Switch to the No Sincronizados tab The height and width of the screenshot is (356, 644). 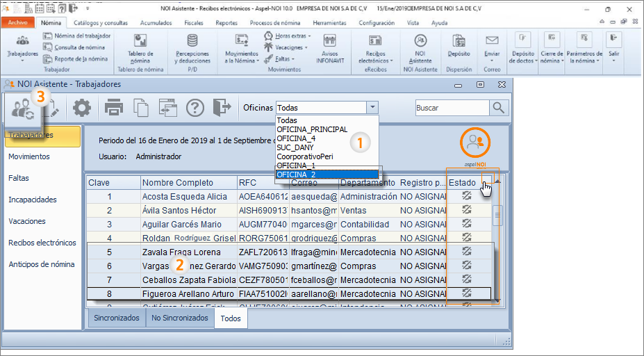(179, 318)
